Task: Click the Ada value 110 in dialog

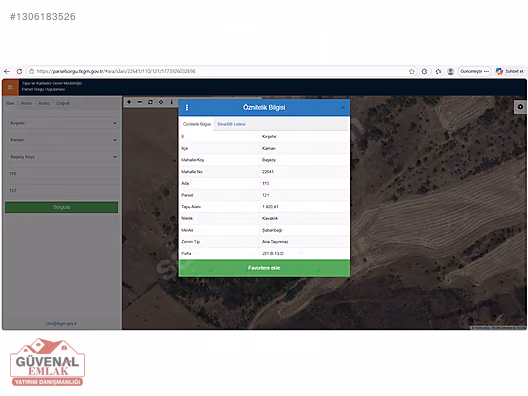Action: tap(265, 184)
